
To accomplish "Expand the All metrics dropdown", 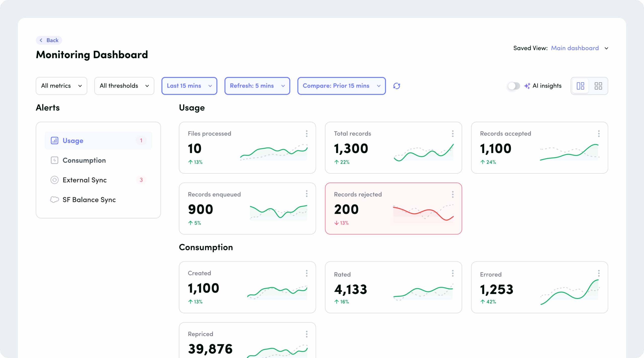I will pyautogui.click(x=61, y=86).
